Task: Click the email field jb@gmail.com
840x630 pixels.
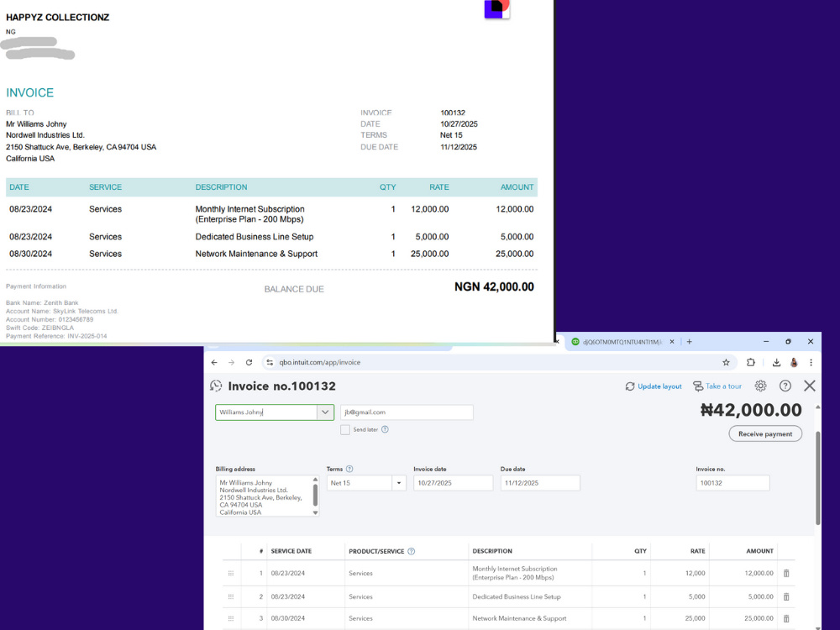Action: (x=407, y=412)
